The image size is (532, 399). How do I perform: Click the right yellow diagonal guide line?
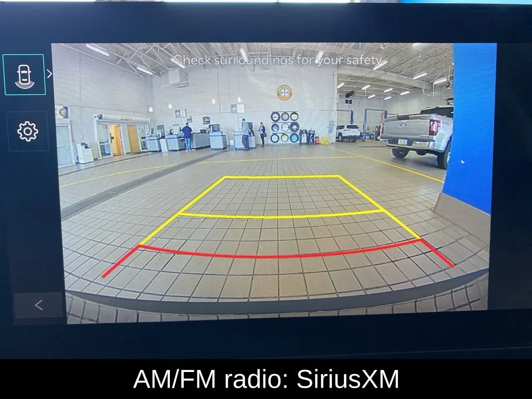click(380, 207)
